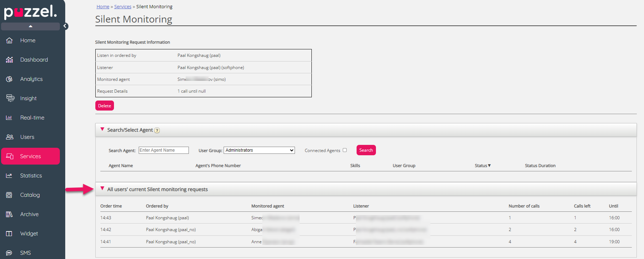Click the Catalog icon in sidebar
This screenshot has width=644, height=259.
coord(9,195)
